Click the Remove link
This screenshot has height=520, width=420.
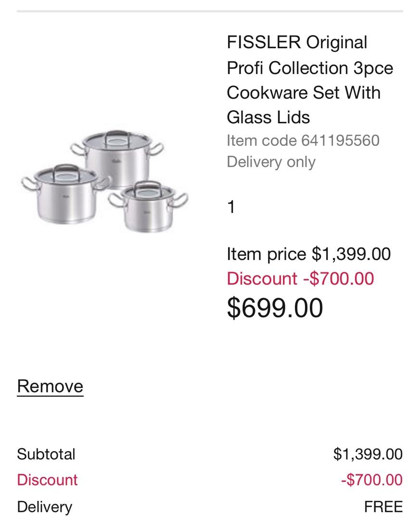tap(50, 386)
